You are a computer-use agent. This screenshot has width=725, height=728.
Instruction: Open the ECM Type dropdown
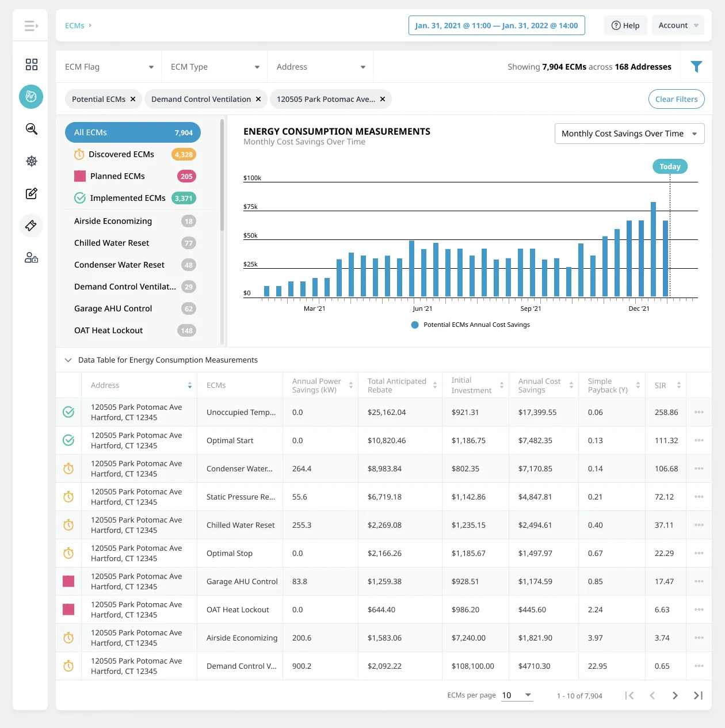pos(215,67)
